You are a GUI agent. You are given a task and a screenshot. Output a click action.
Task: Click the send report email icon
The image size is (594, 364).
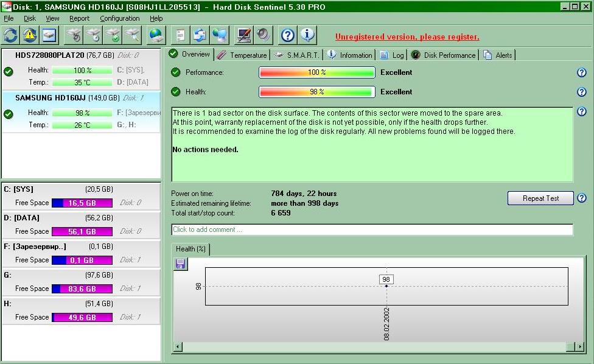tap(200, 35)
